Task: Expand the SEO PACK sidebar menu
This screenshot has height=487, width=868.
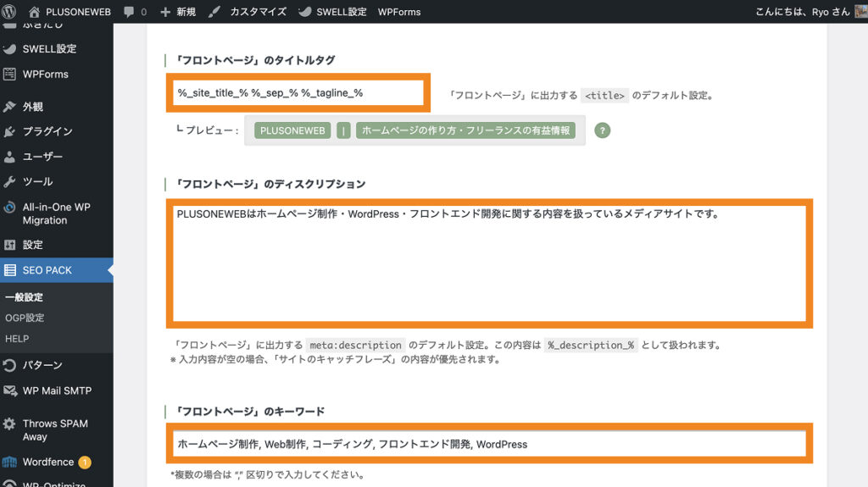Action: click(47, 270)
